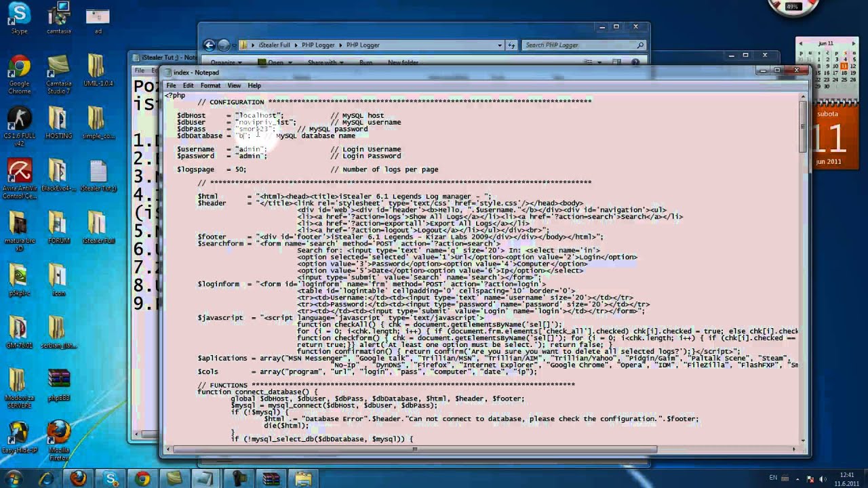868x488 pixels.
Task: Launch Google Chrome from desktop
Action: (x=19, y=73)
